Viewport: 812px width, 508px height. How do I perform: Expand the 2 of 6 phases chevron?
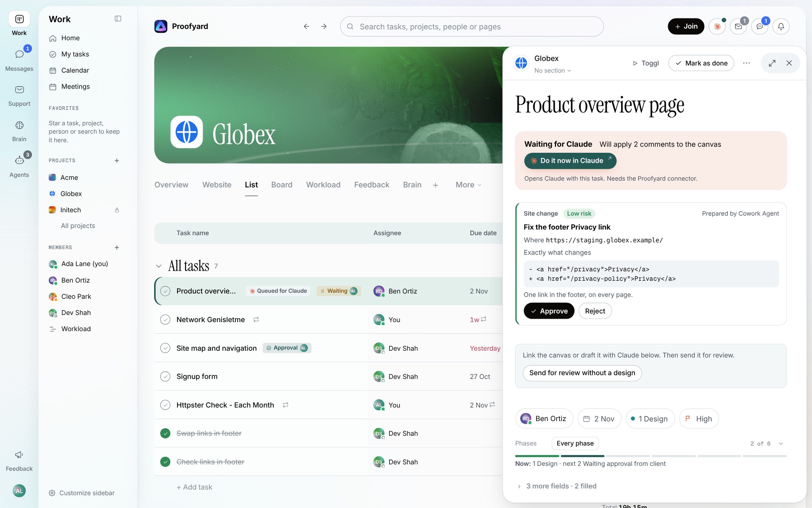point(781,444)
